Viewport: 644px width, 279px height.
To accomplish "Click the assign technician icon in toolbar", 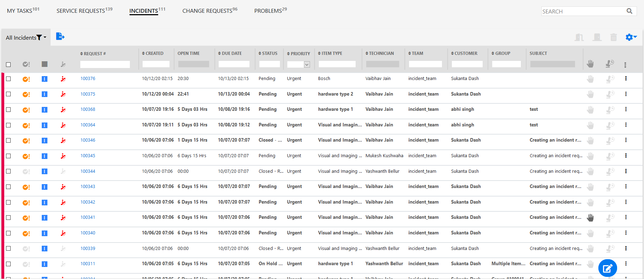I will [597, 37].
